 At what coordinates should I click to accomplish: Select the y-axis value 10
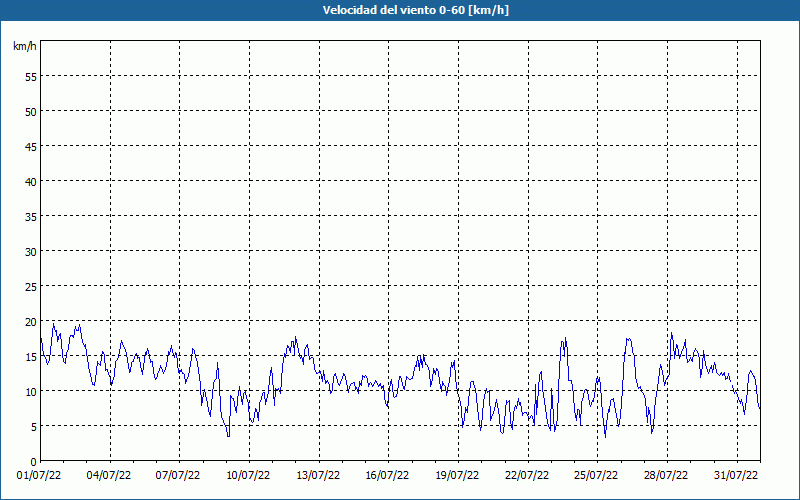click(31, 391)
